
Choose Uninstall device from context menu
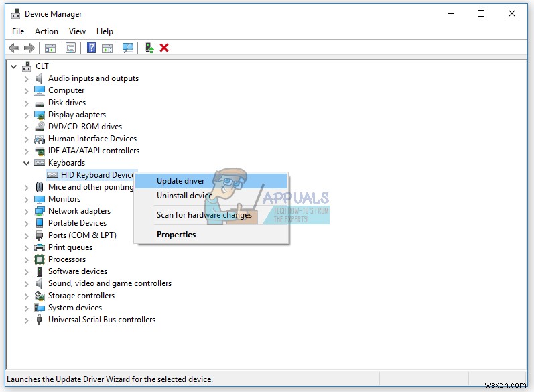click(211, 196)
